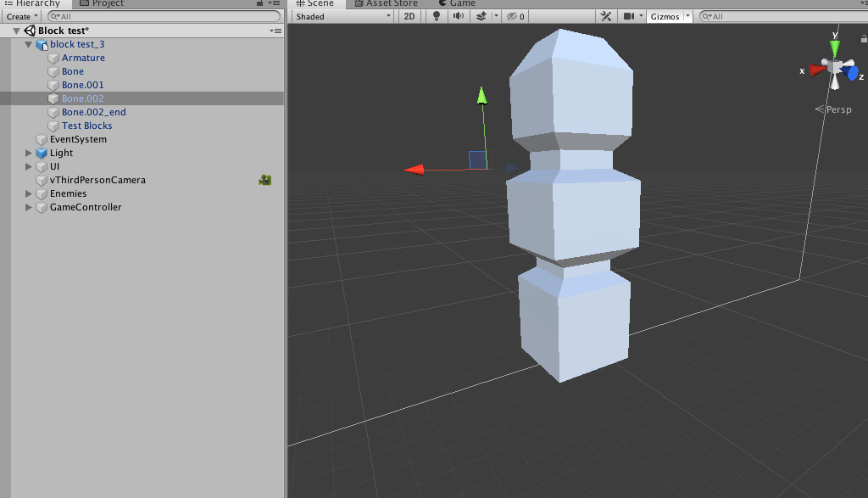868x498 pixels.
Task: Collapse the block test_3 prefab tree
Action: point(29,44)
